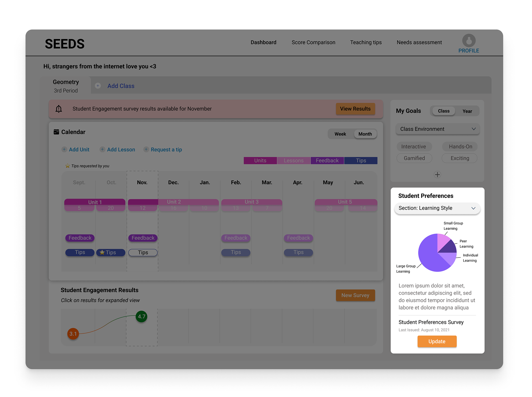532x397 pixels.
Task: Open the Unit 1 bar
Action: (x=95, y=202)
